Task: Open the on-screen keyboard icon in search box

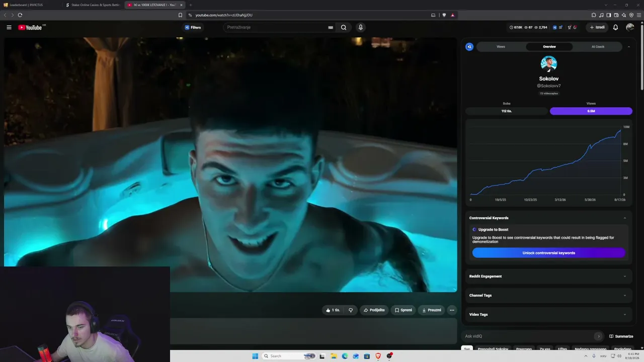Action: coord(331,27)
